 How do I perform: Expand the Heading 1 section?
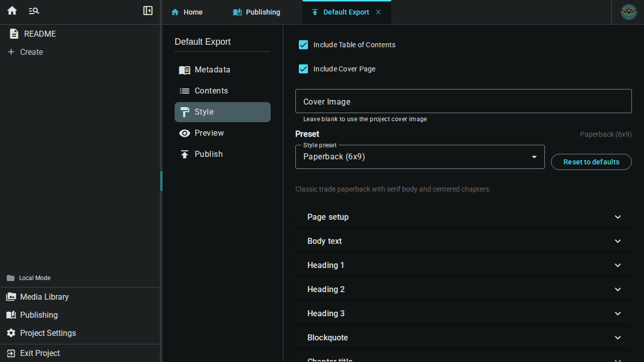click(x=463, y=265)
